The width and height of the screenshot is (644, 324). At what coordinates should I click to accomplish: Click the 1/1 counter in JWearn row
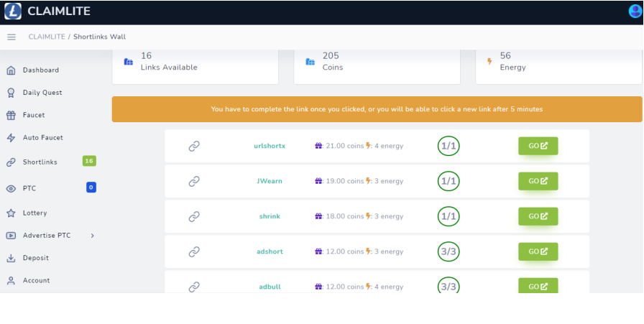(x=448, y=182)
